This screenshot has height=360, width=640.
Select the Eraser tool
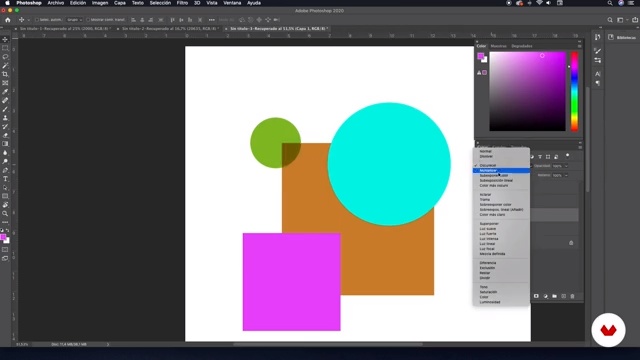5,135
